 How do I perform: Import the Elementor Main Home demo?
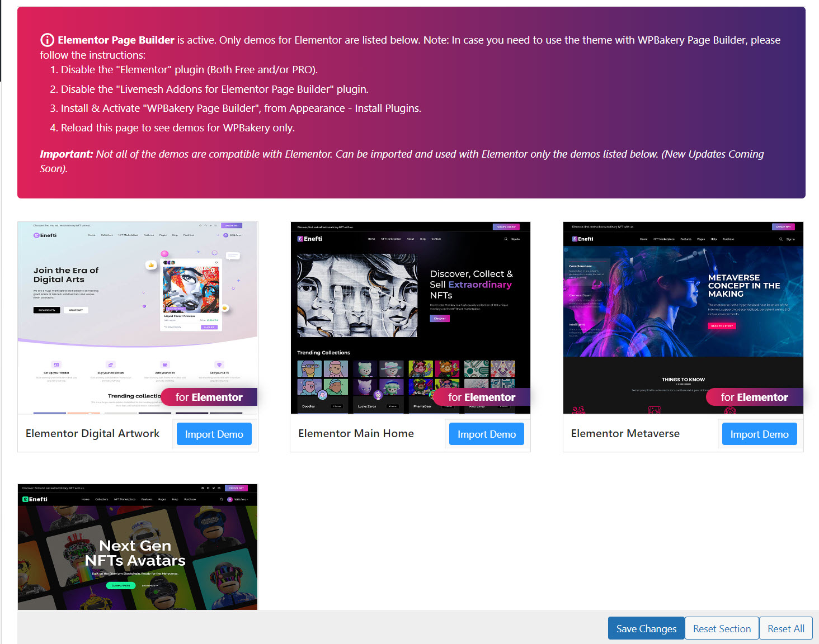coord(487,434)
